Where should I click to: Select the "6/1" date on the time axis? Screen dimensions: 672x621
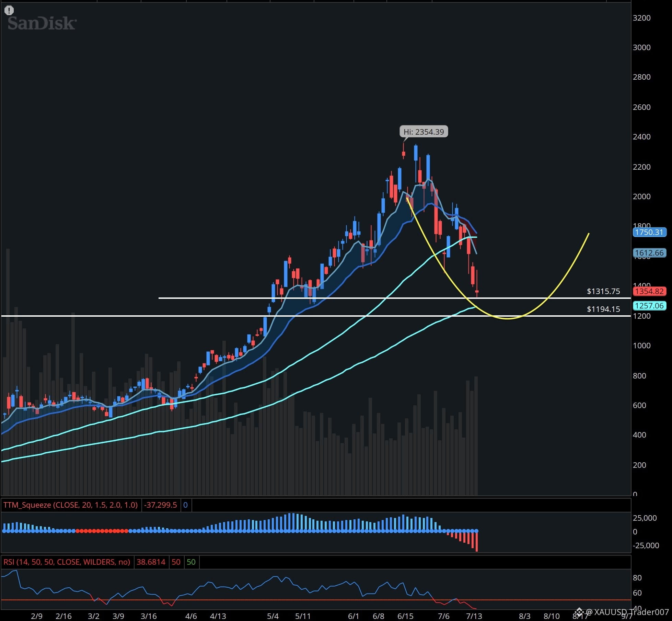point(354,616)
